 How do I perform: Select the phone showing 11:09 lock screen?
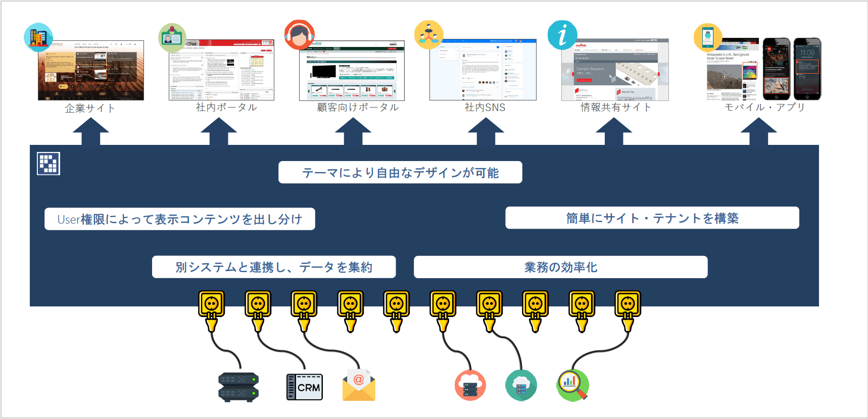point(807,69)
